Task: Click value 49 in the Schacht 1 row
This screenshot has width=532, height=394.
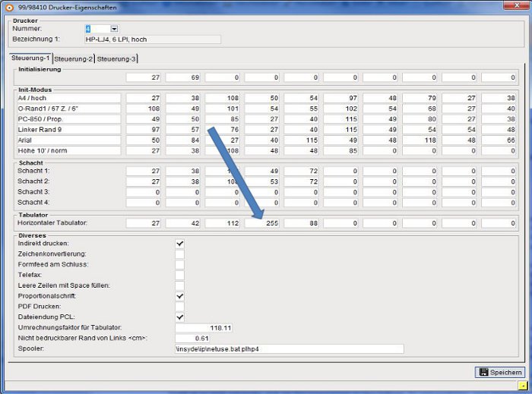Action: [x=262, y=171]
